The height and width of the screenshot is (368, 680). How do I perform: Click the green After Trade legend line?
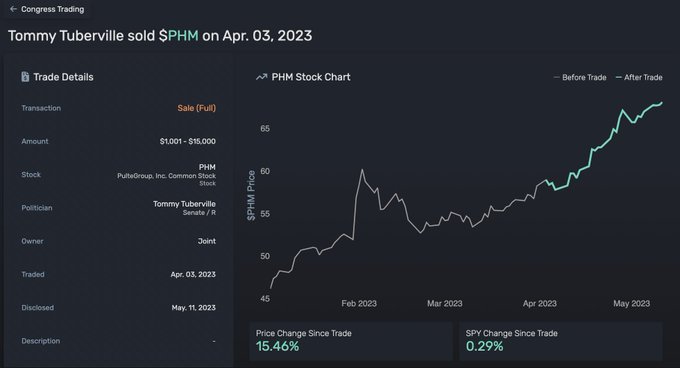click(x=619, y=77)
